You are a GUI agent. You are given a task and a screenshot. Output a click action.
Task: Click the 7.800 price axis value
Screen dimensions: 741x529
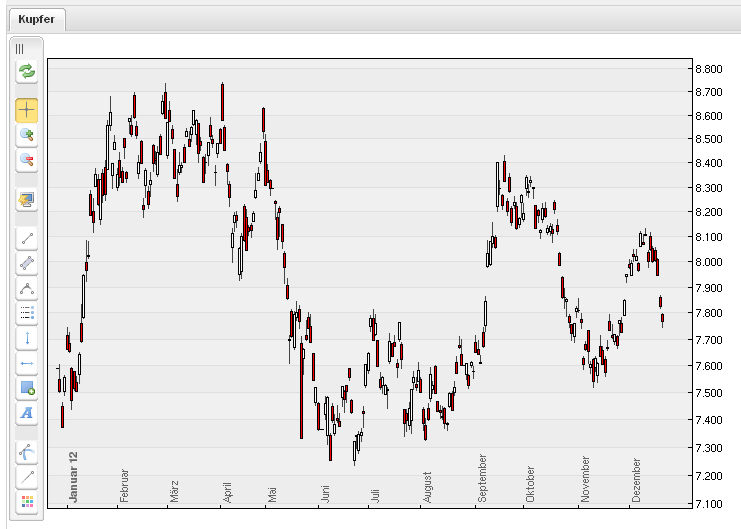[708, 313]
